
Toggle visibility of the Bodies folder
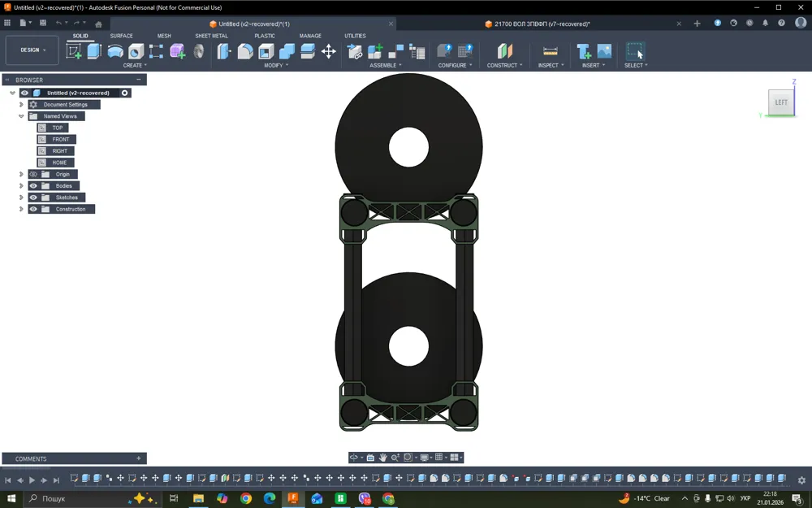tap(33, 185)
